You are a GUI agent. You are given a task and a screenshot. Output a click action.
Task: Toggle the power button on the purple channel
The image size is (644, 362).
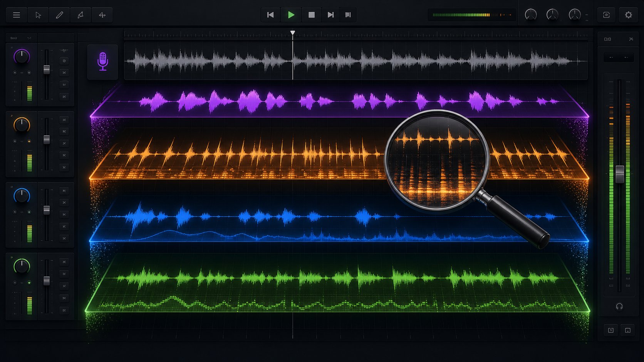(64, 61)
